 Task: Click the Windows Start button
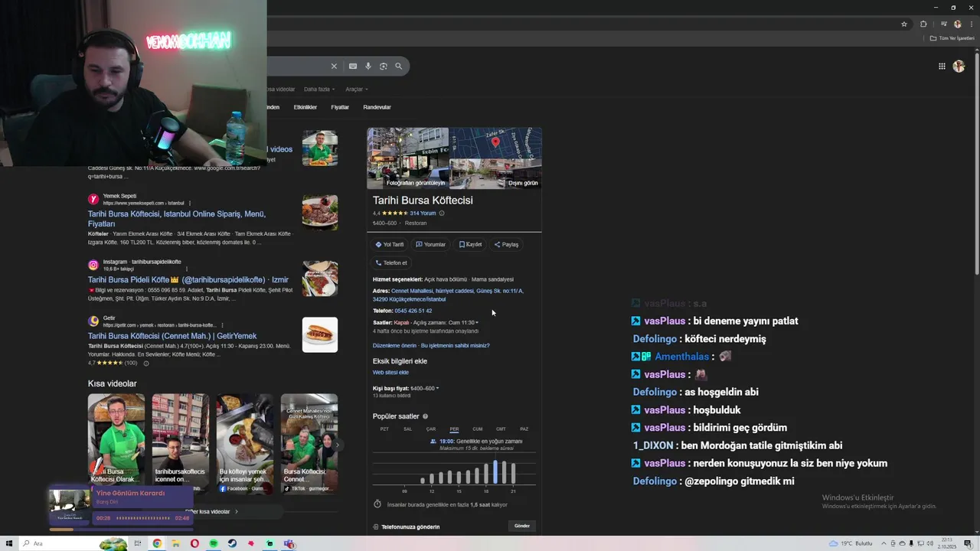(x=8, y=543)
